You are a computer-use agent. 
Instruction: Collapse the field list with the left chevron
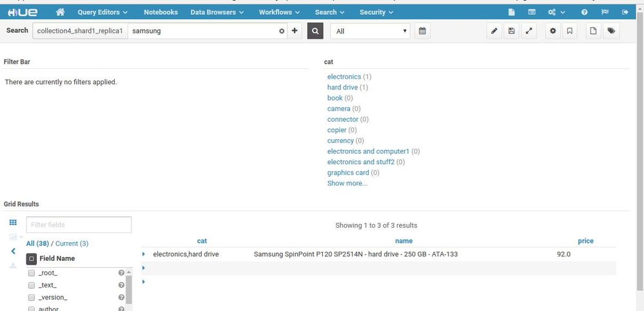click(x=13, y=250)
